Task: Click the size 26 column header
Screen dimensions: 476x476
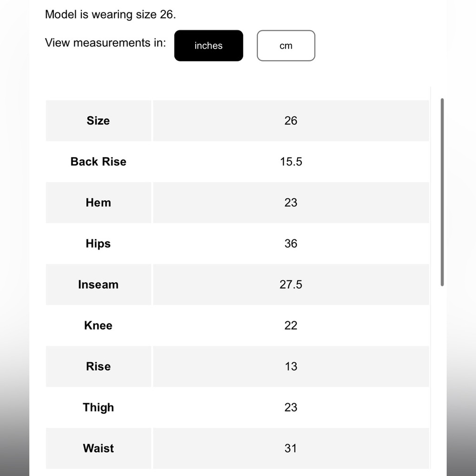Action: 291,120
